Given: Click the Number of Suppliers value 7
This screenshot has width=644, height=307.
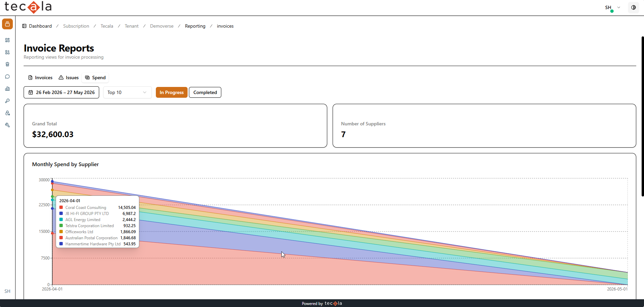Looking at the screenshot, I should point(343,134).
